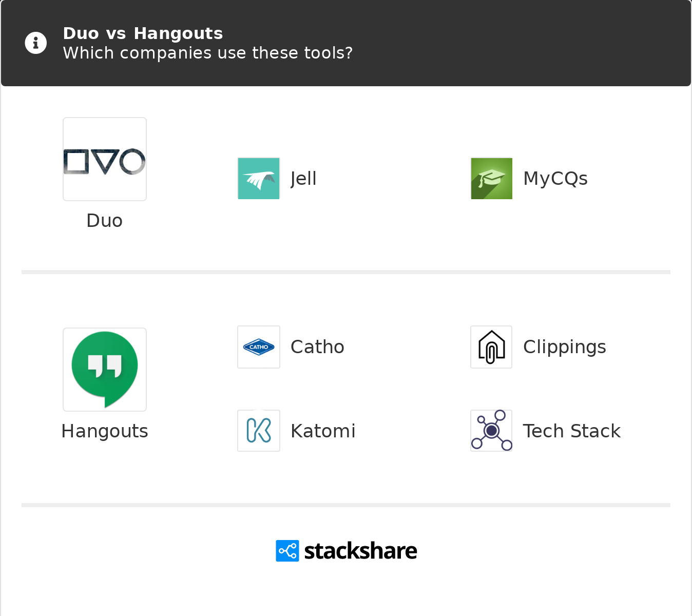Click the Duo label text
The image size is (692, 616).
click(x=105, y=221)
